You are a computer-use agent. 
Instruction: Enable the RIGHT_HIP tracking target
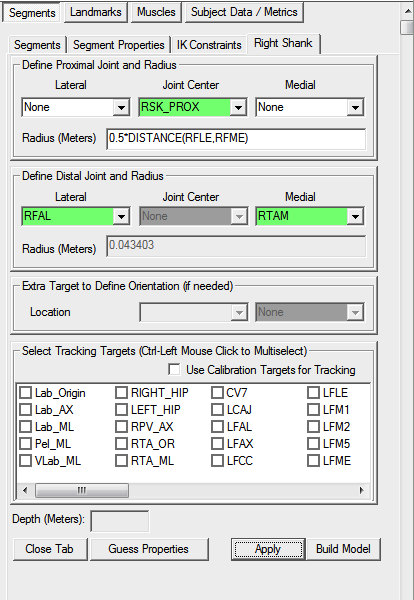pos(122,393)
